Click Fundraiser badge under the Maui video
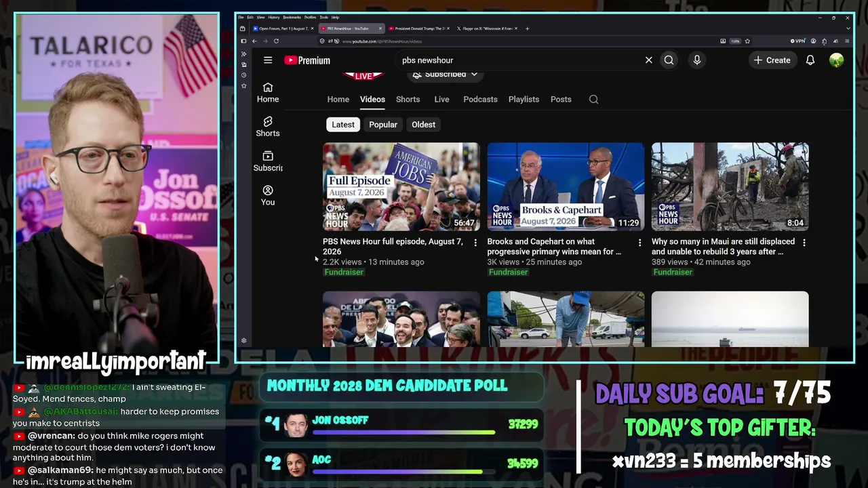Viewport: 868px width, 488px height. click(673, 272)
